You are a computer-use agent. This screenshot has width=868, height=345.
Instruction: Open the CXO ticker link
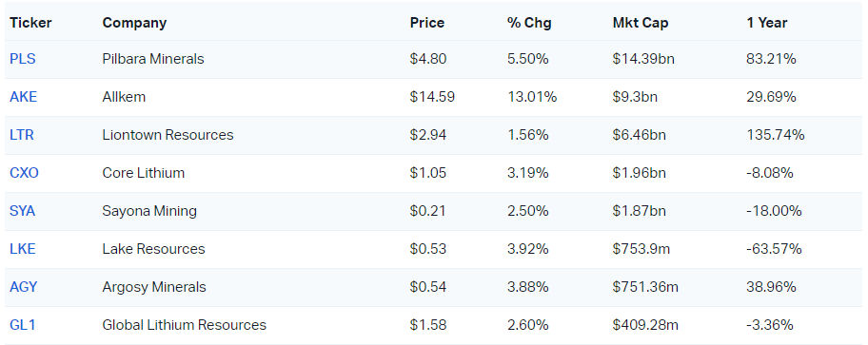click(x=25, y=173)
